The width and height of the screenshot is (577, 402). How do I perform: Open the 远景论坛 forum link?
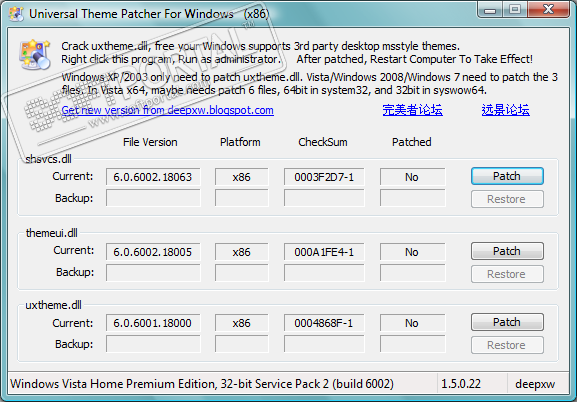click(x=506, y=110)
